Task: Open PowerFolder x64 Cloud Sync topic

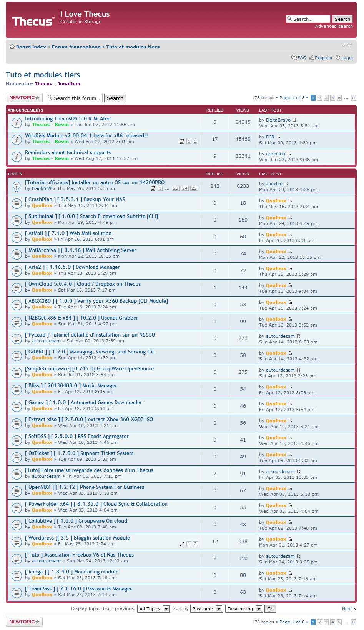Action: coord(96,504)
